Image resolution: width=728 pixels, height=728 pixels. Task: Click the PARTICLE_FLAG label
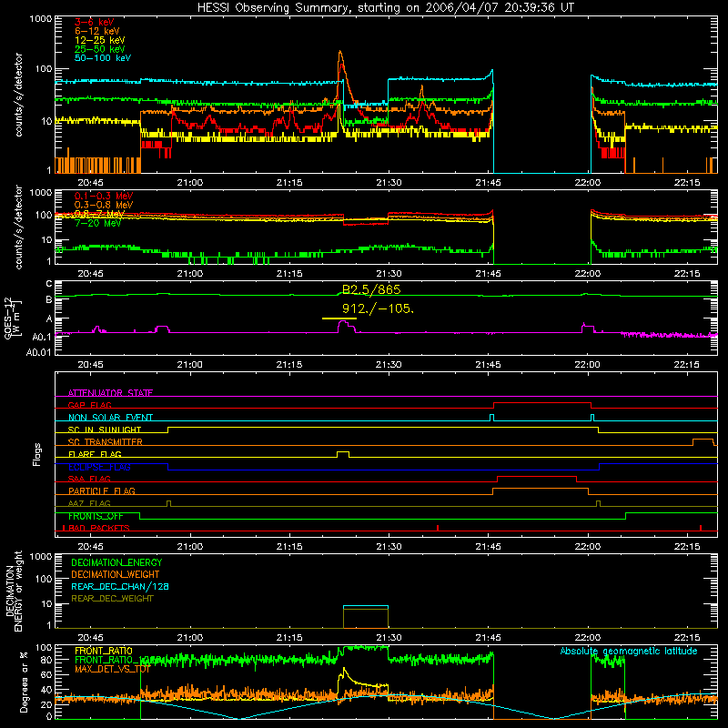(x=102, y=491)
